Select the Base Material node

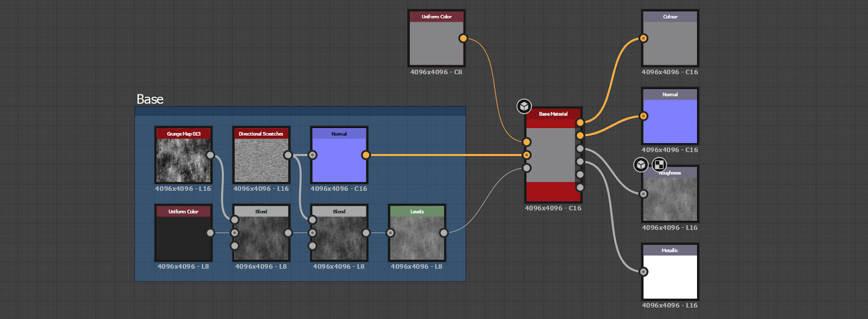pyautogui.click(x=553, y=155)
